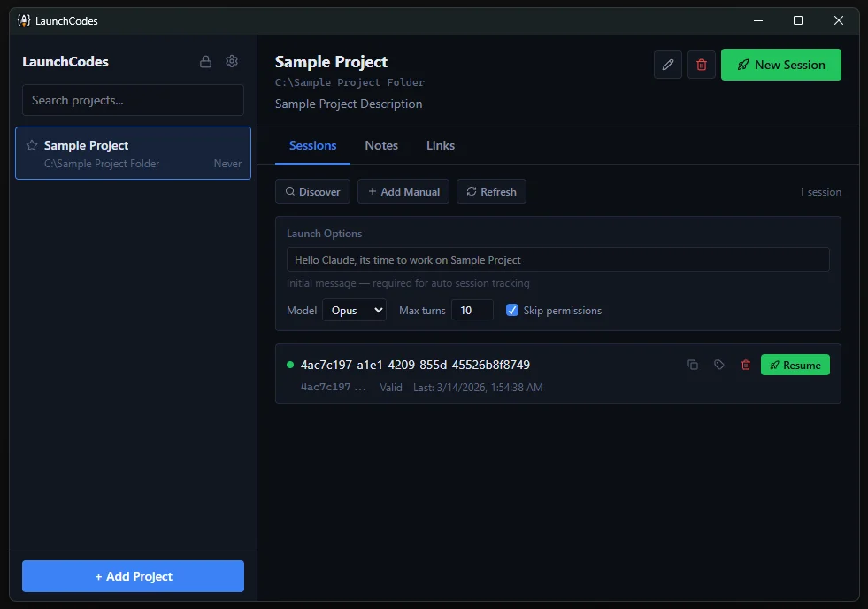This screenshot has height=609, width=868.
Task: Resume the 4ac7c197 session
Action: (795, 365)
